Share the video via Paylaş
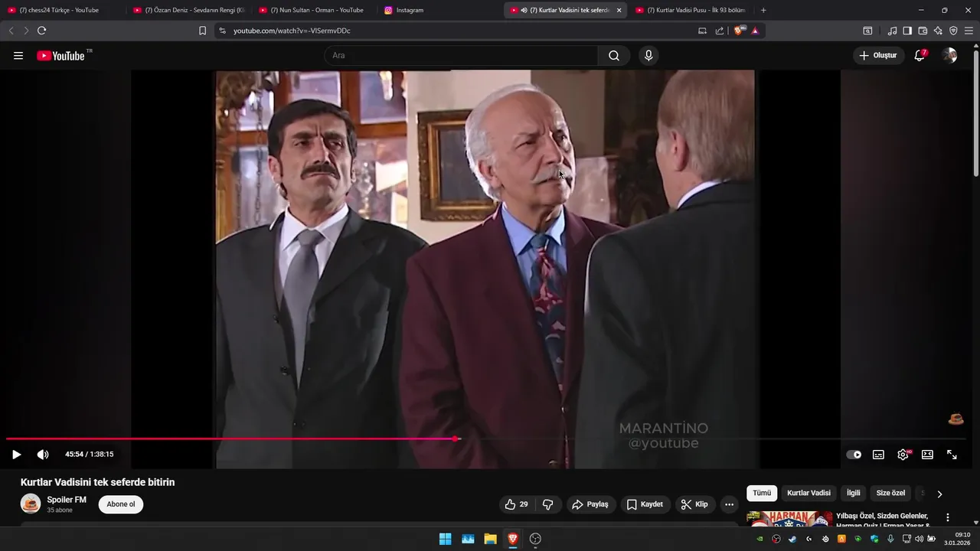980x551 pixels. pos(590,504)
